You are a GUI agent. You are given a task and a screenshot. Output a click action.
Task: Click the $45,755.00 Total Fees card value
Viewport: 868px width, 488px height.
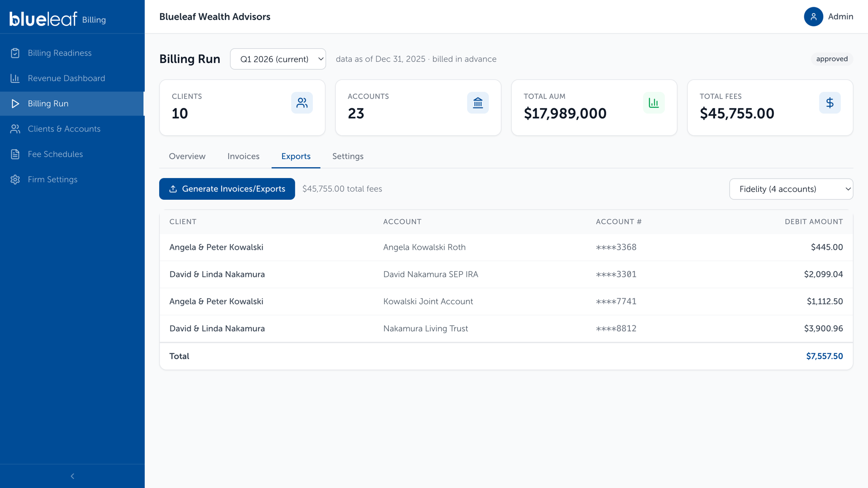(x=737, y=113)
